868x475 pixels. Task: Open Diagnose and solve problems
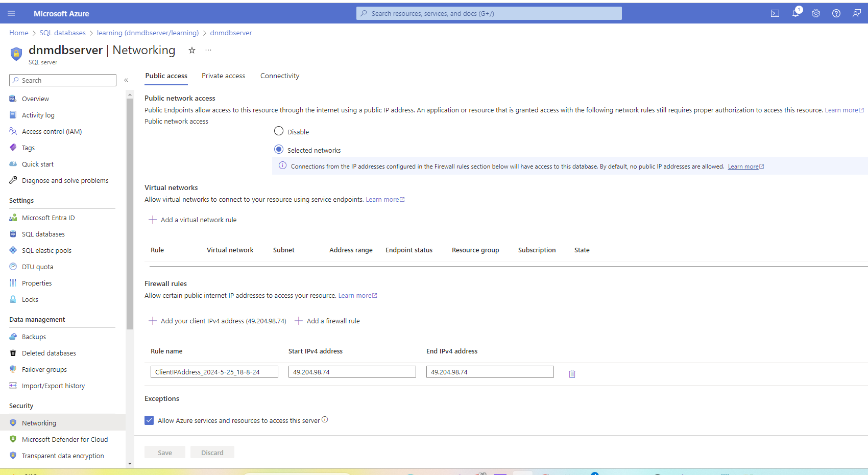click(x=65, y=180)
